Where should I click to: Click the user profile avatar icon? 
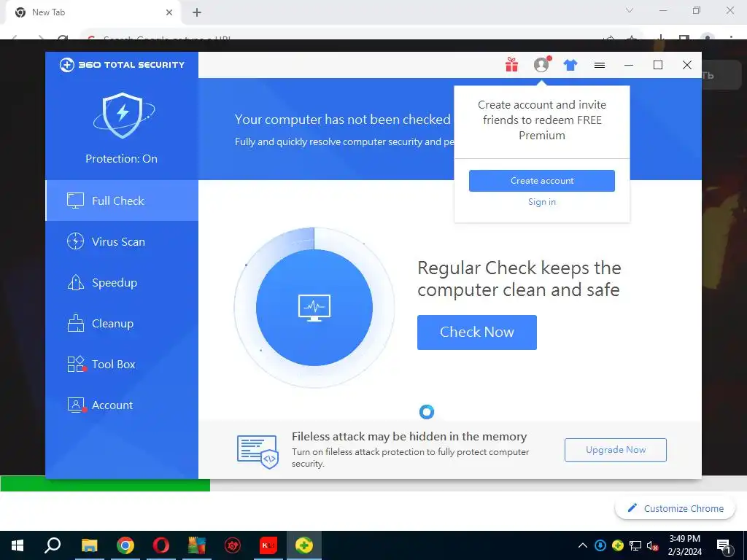541,65
